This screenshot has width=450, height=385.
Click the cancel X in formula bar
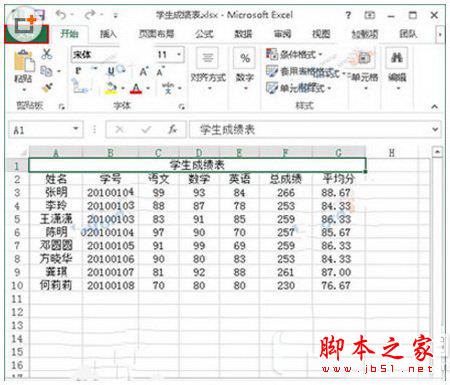(x=119, y=129)
